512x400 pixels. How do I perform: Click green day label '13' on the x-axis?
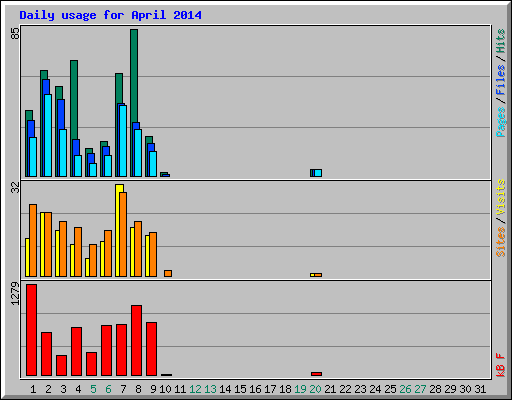pos(210,389)
